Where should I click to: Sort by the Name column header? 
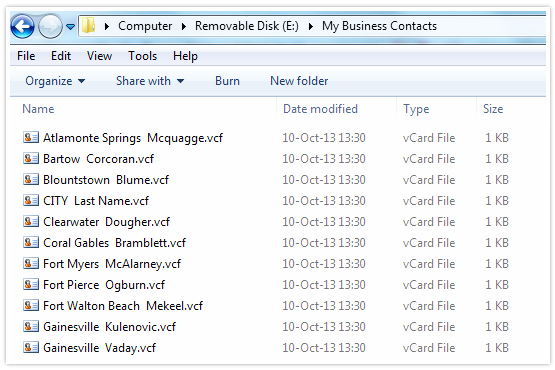(x=38, y=109)
